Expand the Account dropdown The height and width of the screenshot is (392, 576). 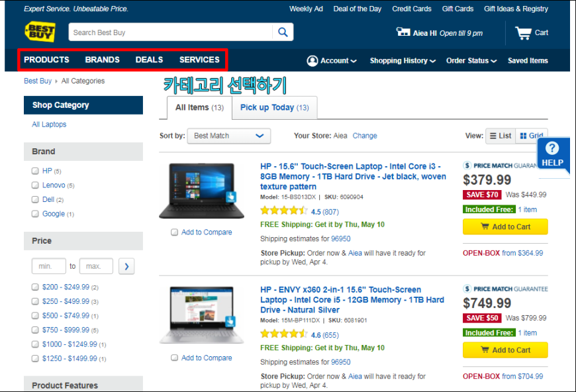(x=338, y=61)
